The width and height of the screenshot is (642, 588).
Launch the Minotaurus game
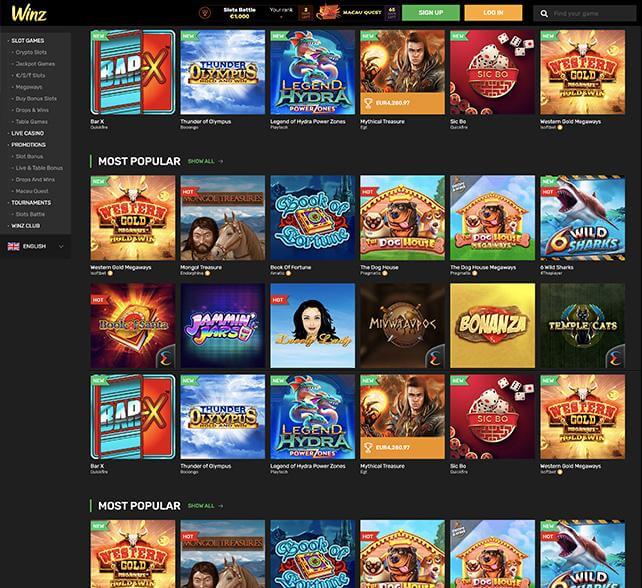[x=402, y=326]
